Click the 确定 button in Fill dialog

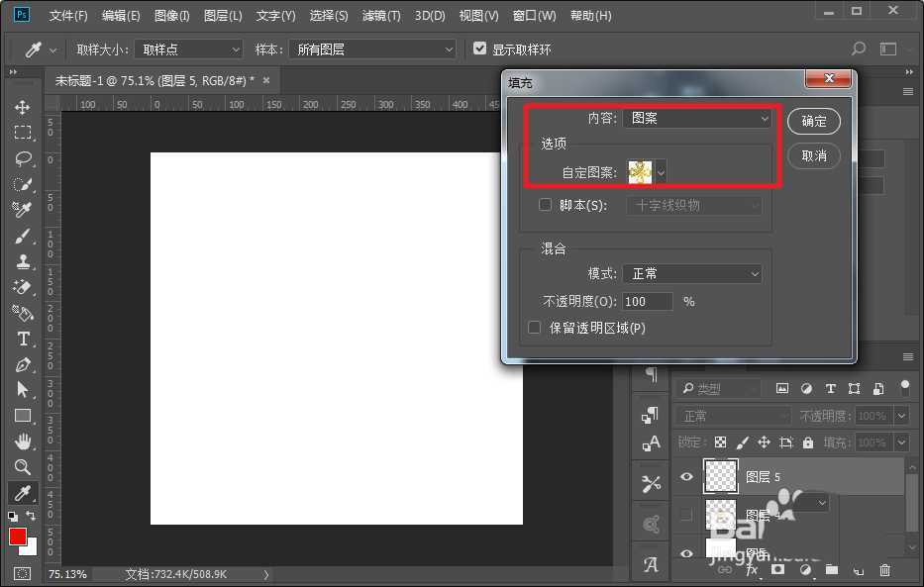[x=813, y=121]
